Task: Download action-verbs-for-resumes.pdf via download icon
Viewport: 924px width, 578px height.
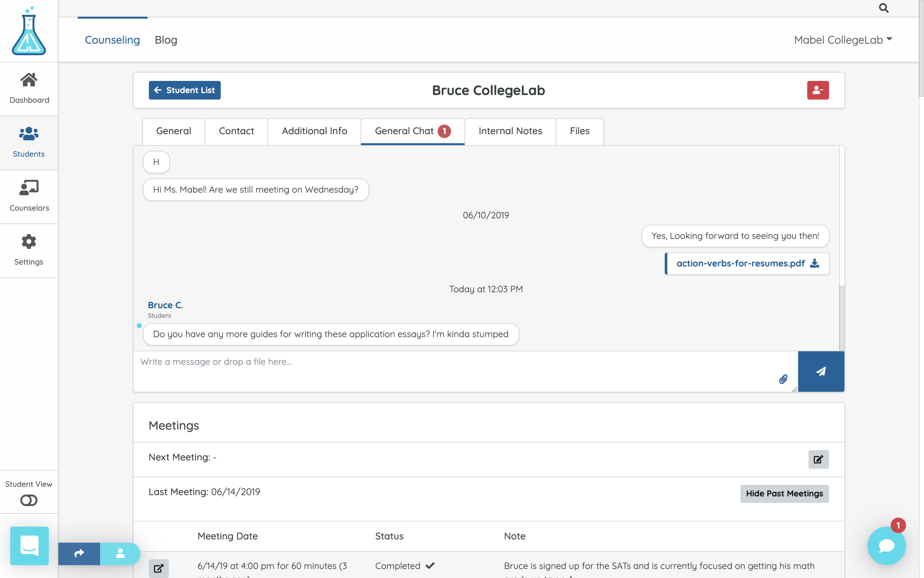Action: click(x=814, y=263)
